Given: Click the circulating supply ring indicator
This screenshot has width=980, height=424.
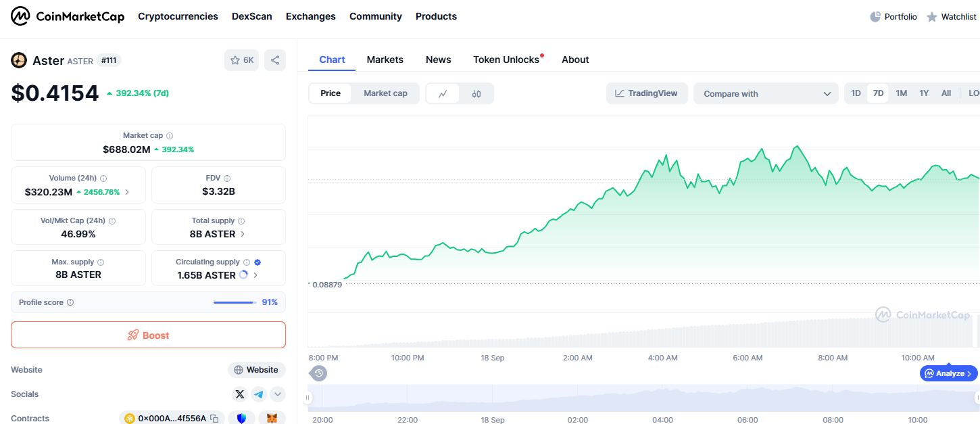Looking at the screenshot, I should click(x=243, y=275).
